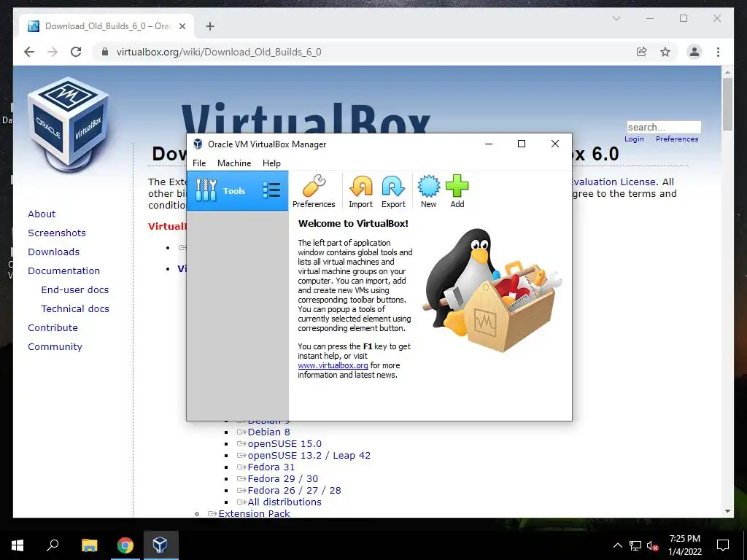Click Chrome back arrow
Viewport: 747px width, 560px height.
tap(29, 52)
